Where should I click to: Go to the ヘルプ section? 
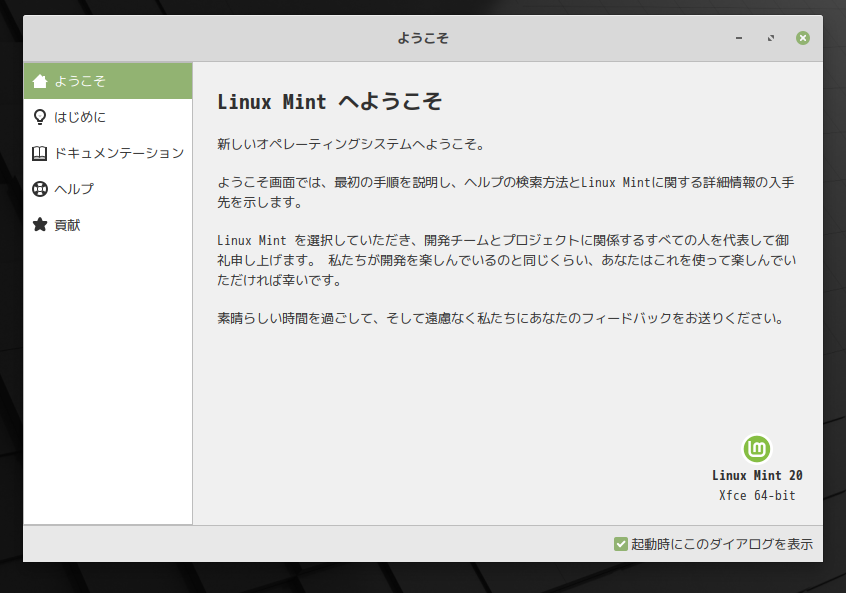tap(108, 189)
